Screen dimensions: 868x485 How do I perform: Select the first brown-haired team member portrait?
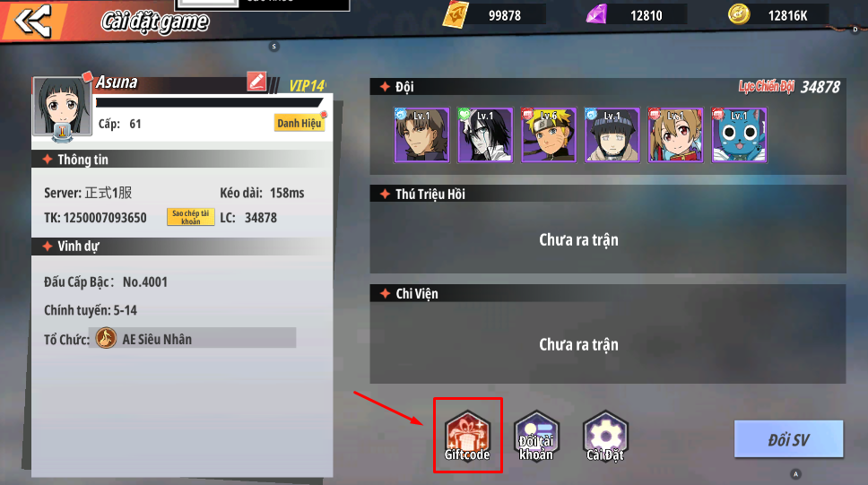tap(421, 135)
